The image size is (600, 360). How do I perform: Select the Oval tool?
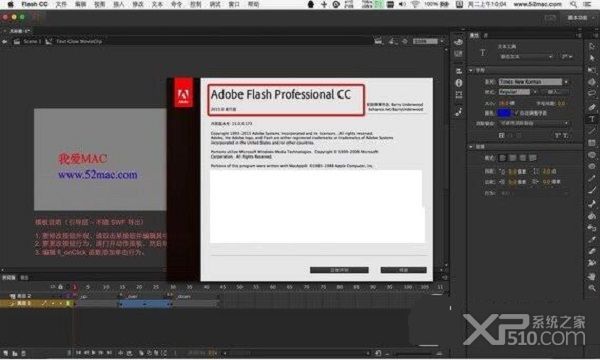tap(592, 155)
